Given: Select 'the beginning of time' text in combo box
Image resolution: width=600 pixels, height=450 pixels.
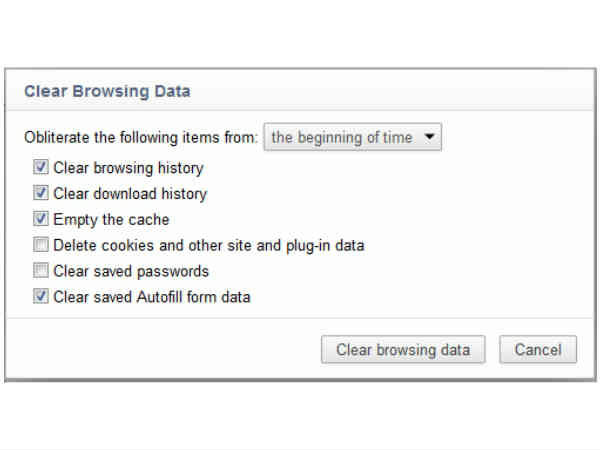Looking at the screenshot, I should [341, 138].
